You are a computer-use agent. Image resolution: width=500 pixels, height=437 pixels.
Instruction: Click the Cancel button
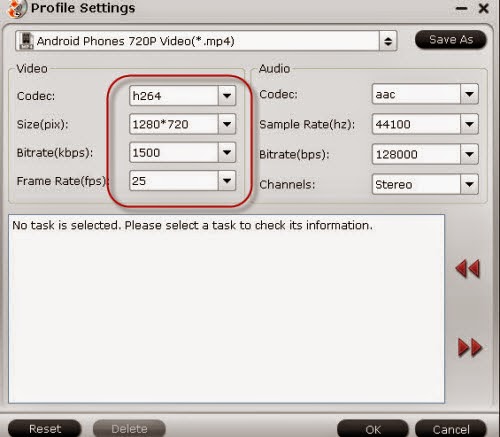click(x=451, y=429)
